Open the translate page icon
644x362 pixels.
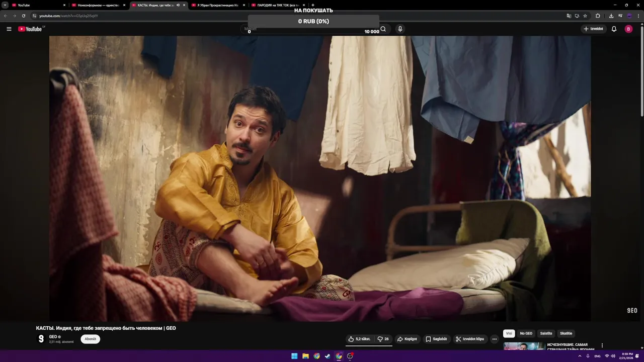click(x=569, y=16)
